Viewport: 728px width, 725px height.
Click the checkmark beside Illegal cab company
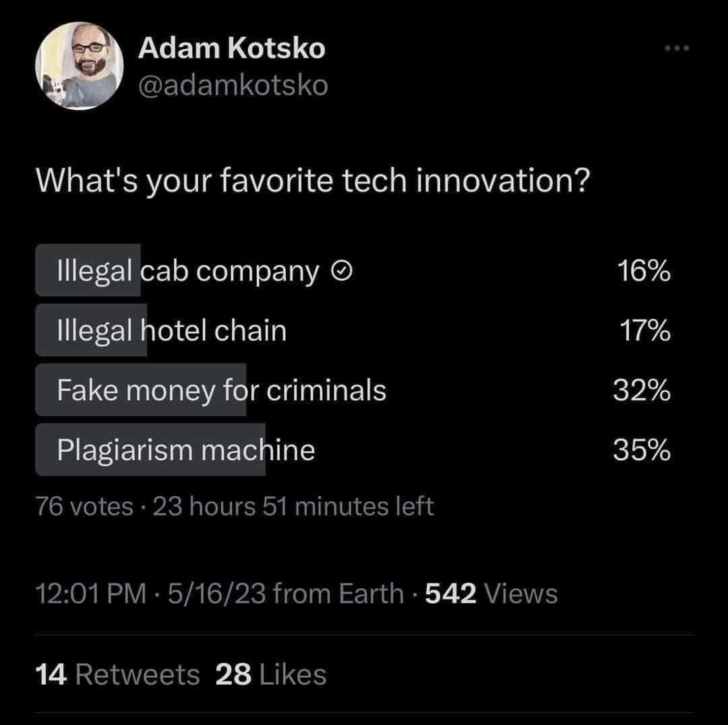342,272
